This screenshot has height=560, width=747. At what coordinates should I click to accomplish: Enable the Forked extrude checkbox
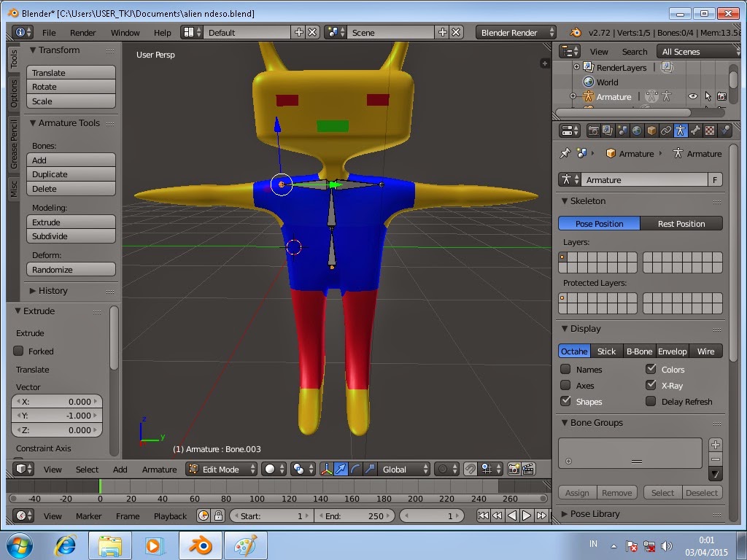(x=19, y=351)
